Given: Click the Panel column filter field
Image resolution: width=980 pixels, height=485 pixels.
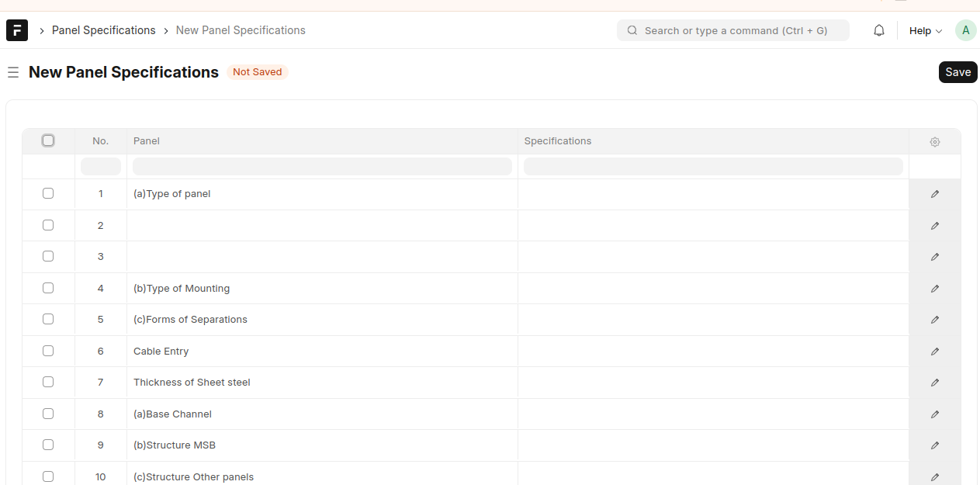Looking at the screenshot, I should [x=322, y=166].
